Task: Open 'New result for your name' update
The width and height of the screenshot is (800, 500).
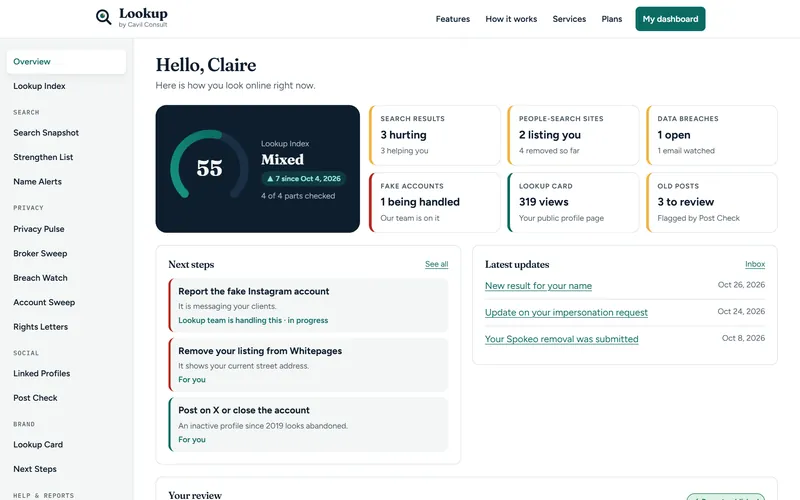Action: pos(538,286)
